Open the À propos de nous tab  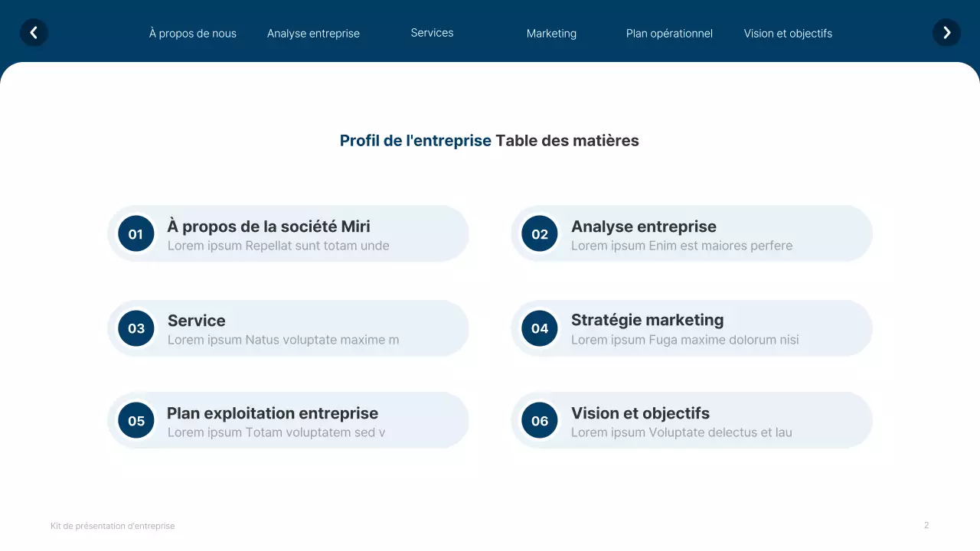coord(193,33)
